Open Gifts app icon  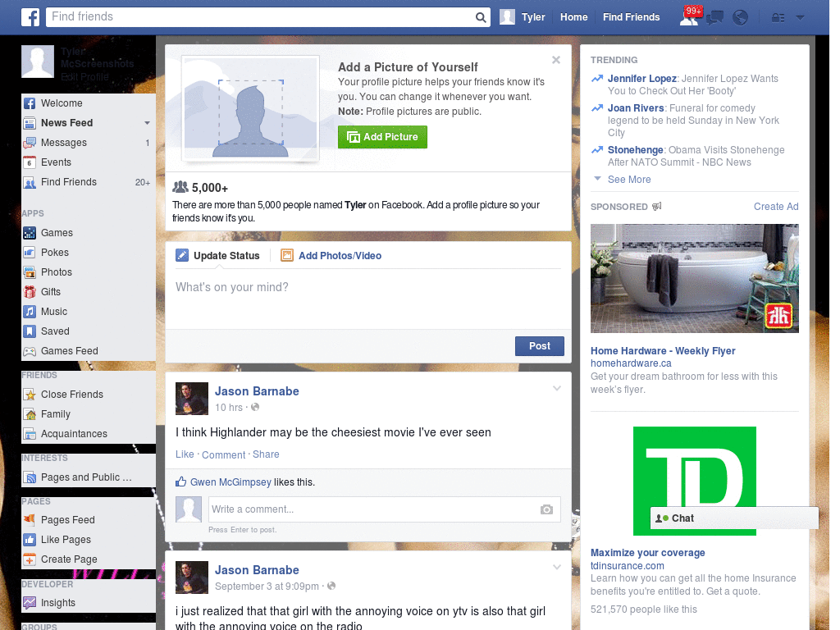(30, 292)
